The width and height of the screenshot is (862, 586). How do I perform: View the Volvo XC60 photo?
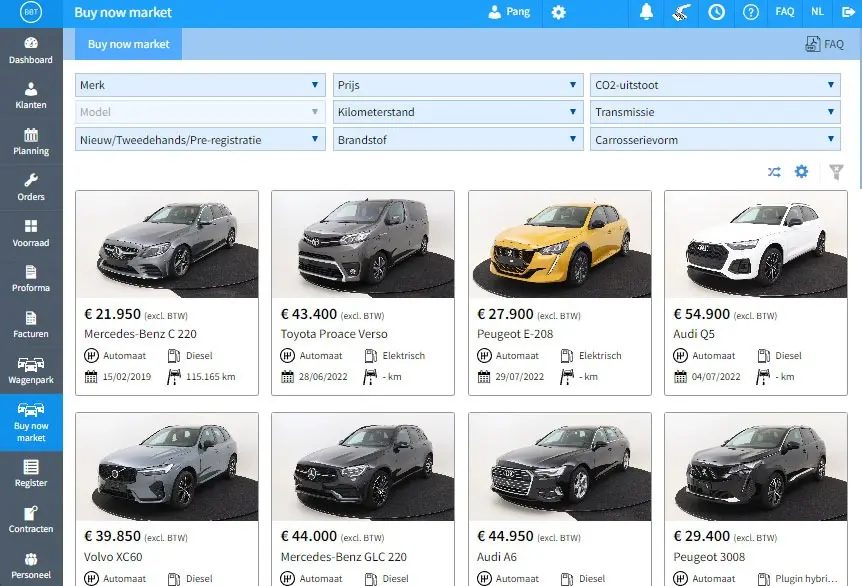167,467
